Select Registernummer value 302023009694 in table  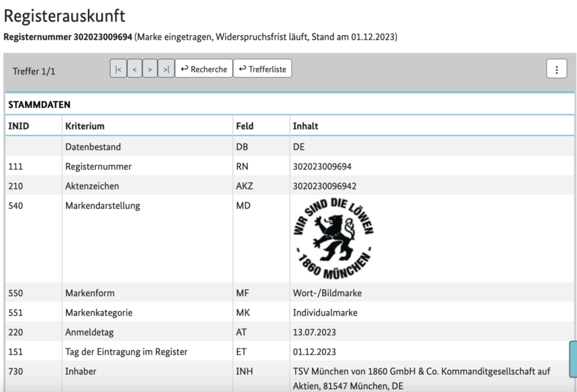pyautogui.click(x=322, y=166)
